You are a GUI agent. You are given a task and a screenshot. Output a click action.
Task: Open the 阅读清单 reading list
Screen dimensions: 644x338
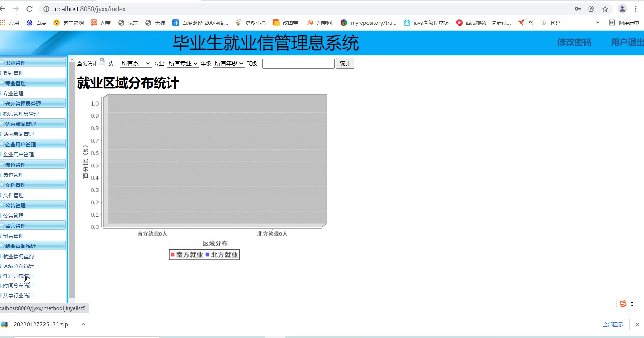[x=624, y=23]
